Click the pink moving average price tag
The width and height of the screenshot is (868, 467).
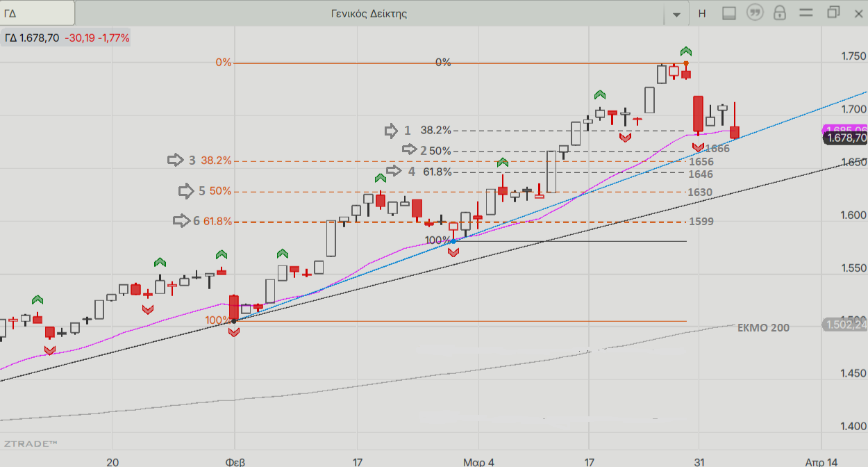(x=845, y=129)
